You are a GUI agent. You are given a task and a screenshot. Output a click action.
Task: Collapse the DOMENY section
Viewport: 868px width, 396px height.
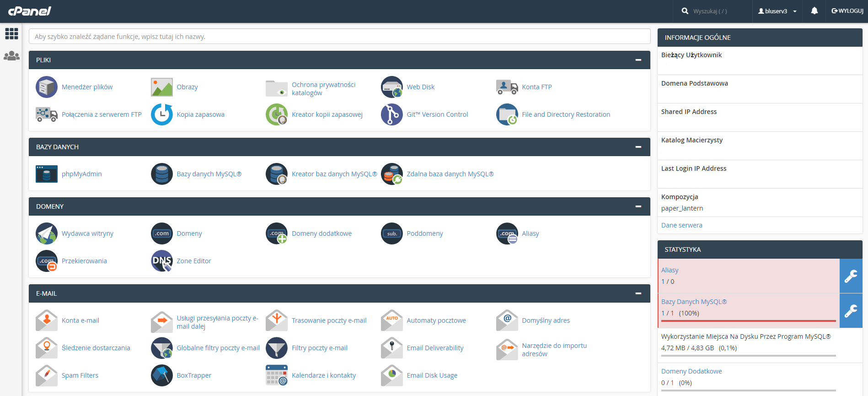[638, 206]
